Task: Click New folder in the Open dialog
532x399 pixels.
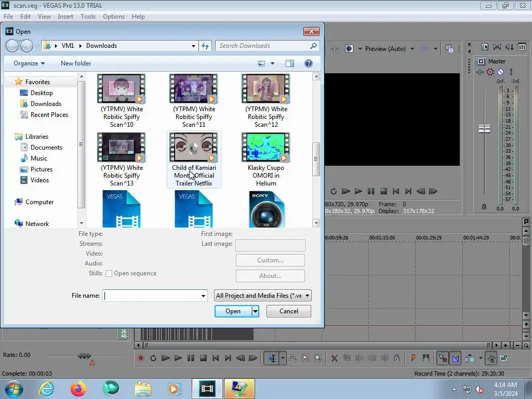Action: tap(76, 63)
